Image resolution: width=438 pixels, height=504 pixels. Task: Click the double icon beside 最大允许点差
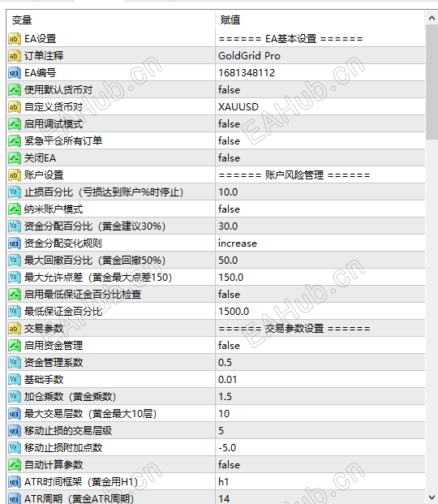tap(14, 278)
